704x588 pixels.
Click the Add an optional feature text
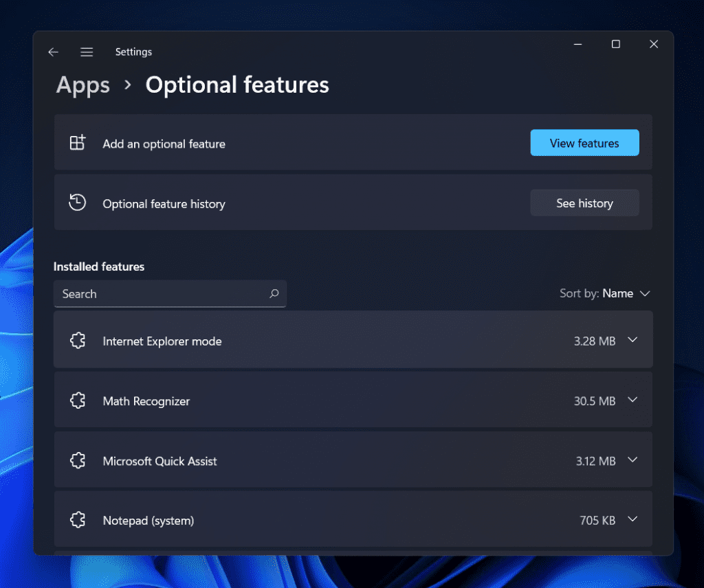click(x=164, y=144)
